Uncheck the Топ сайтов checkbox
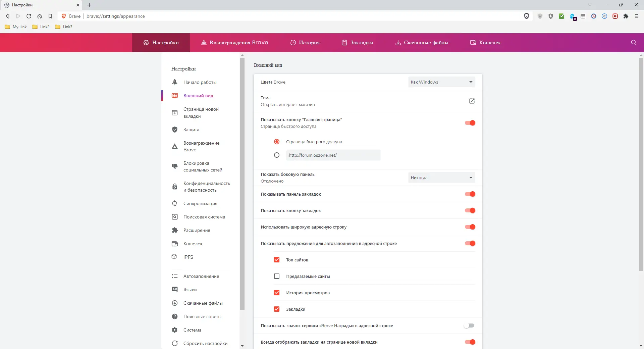This screenshot has width=644, height=349. 277,260
